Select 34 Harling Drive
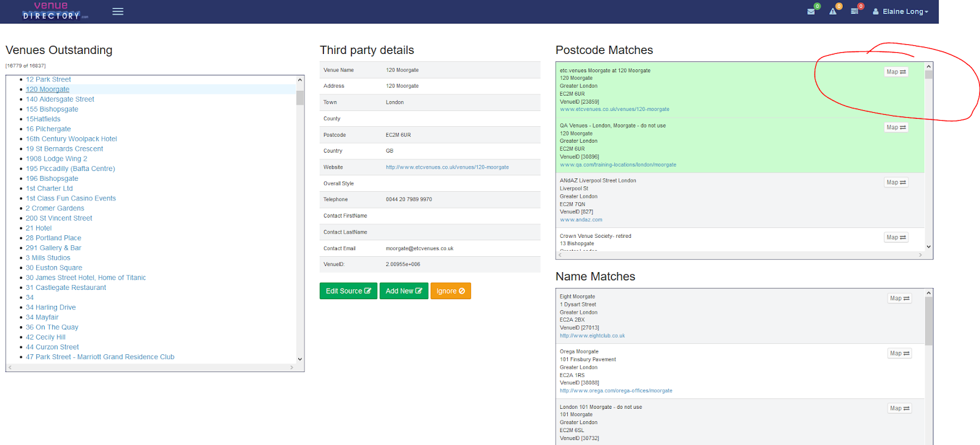 (51, 308)
